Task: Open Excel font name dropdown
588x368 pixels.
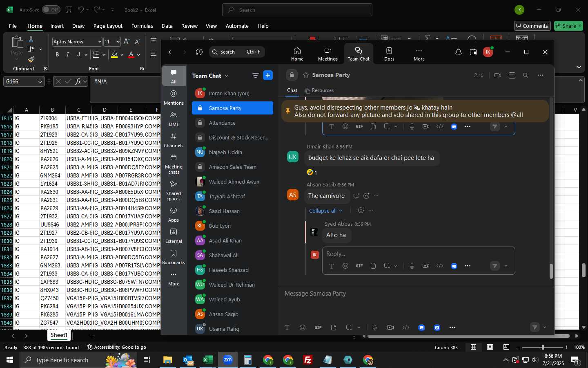Action: (99, 42)
